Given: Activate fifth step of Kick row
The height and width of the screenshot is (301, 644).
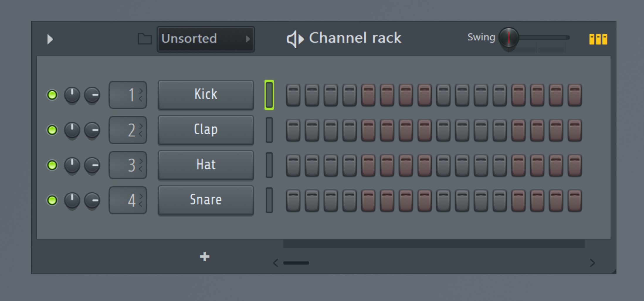Looking at the screenshot, I should click(368, 95).
